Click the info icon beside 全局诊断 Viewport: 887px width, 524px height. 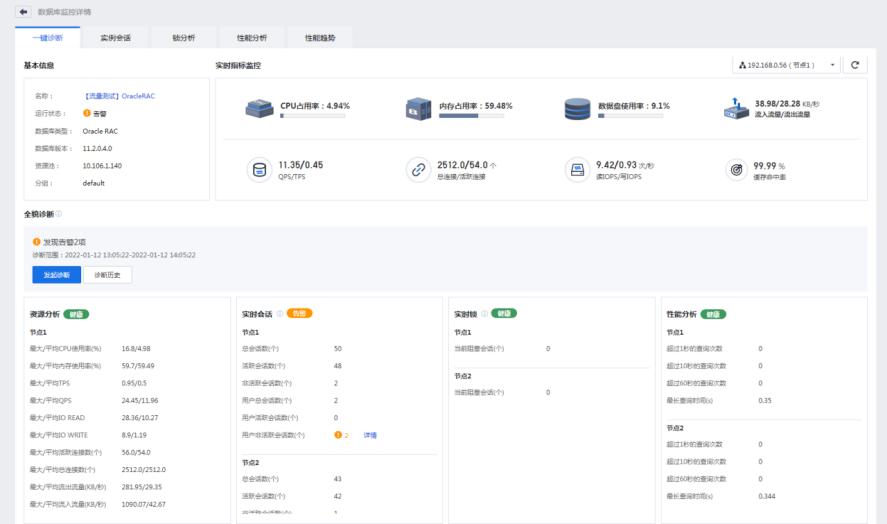pyautogui.click(x=59, y=214)
